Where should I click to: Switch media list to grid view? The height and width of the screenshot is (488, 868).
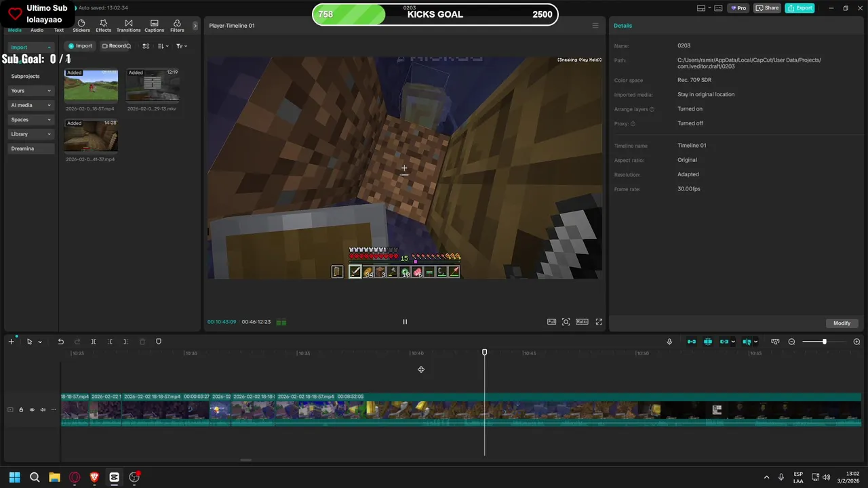click(x=146, y=46)
